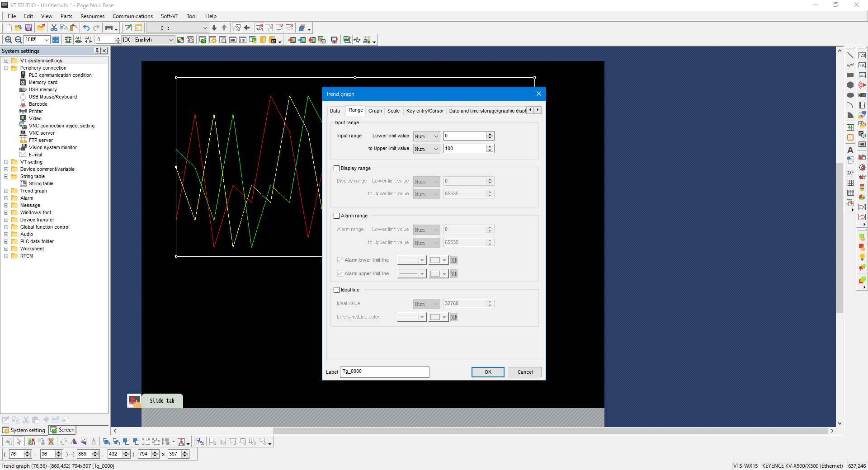Viewport: 868px width, 470px height.
Task: Click the Print toolbar icon
Action: (x=109, y=28)
